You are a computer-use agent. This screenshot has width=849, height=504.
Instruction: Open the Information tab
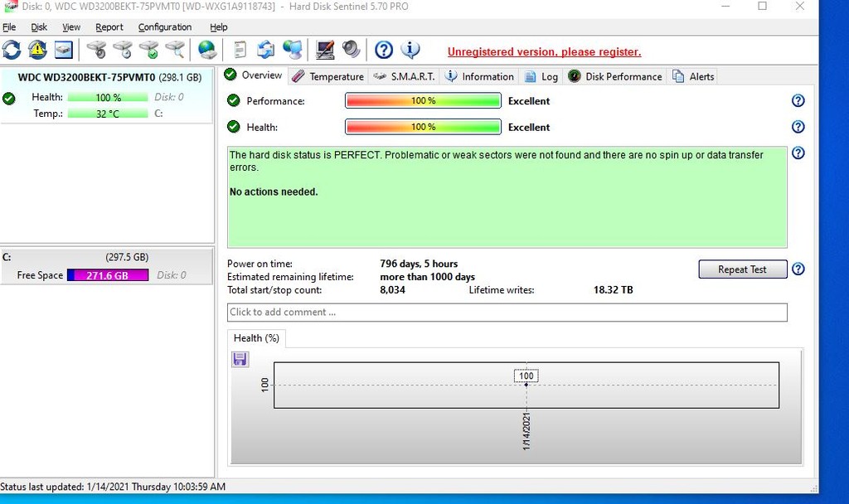click(x=479, y=76)
